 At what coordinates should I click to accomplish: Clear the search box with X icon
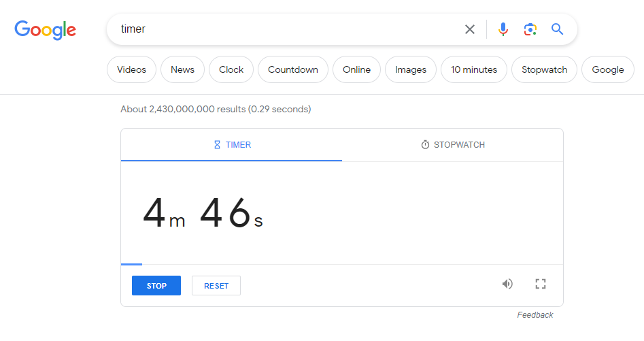pos(470,29)
